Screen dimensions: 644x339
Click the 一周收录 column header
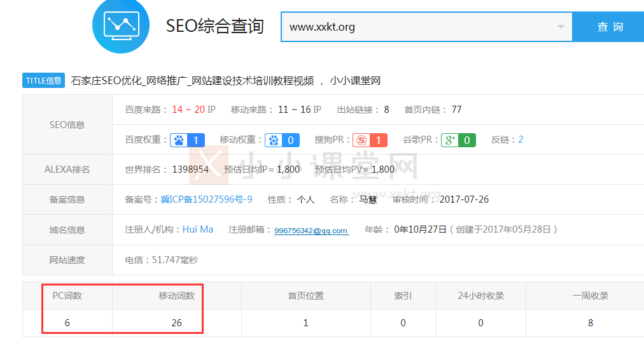[x=590, y=296]
